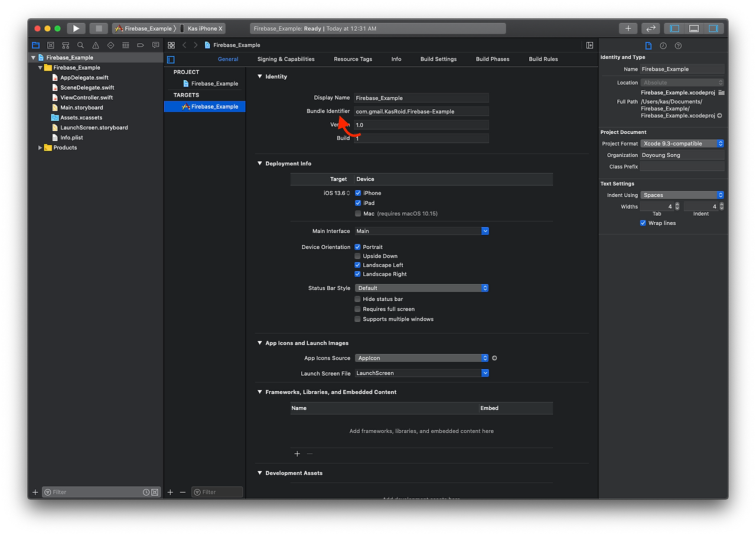Switch to Build Settings tab
Screen dimensions: 756x536
pyautogui.click(x=438, y=59)
